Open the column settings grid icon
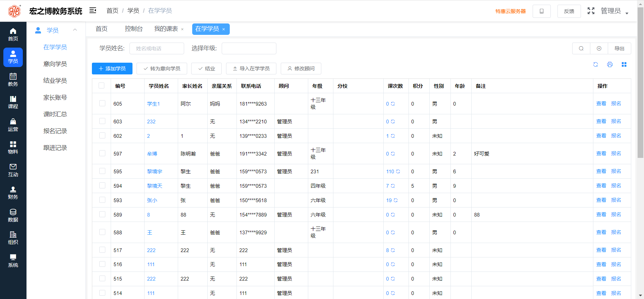The image size is (644, 299). (x=624, y=64)
